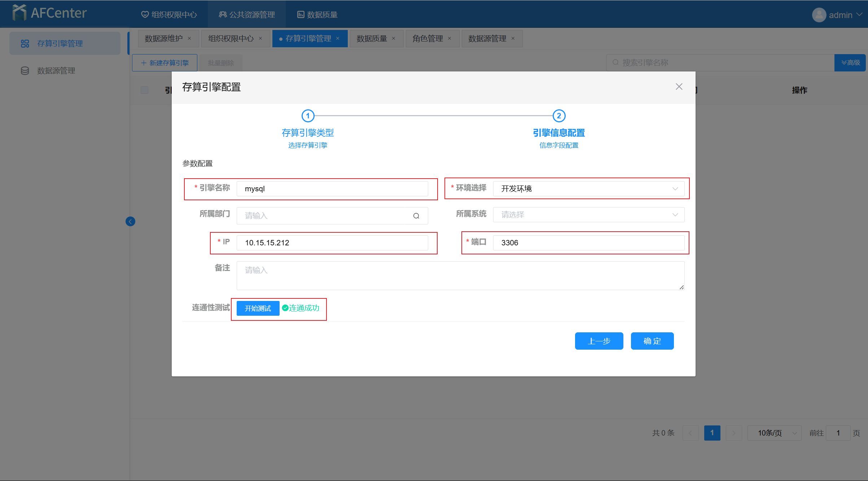Click step 2 circle 引擎信息配置
868x481 pixels.
559,116
